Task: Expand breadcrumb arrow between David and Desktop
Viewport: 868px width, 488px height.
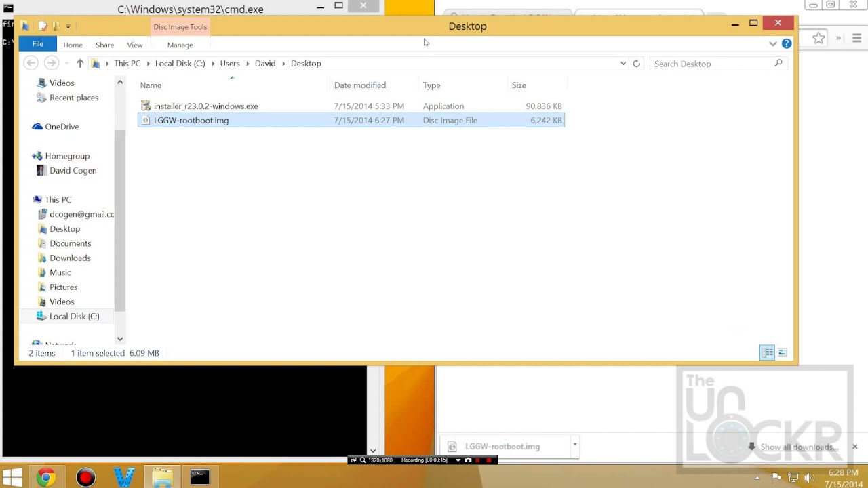Action: [283, 64]
